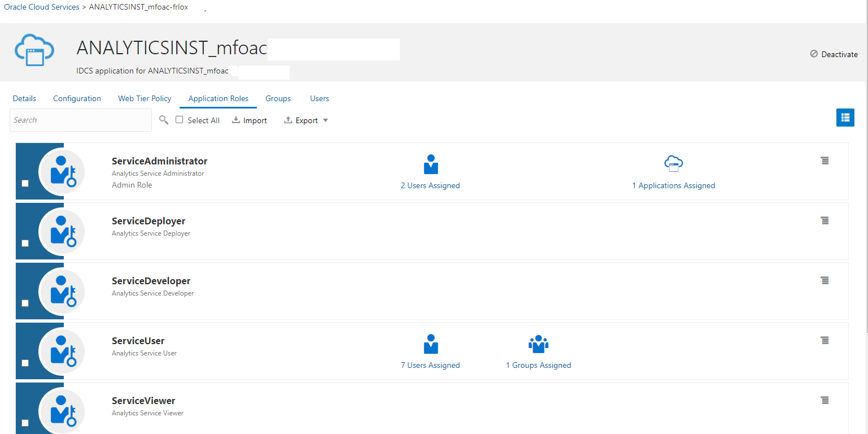Click the users icon for ServiceUser
The width and height of the screenshot is (868, 434).
[431, 344]
